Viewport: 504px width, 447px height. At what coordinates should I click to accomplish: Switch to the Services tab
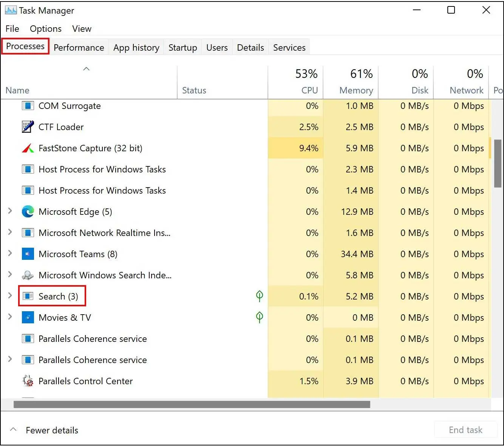click(x=289, y=47)
